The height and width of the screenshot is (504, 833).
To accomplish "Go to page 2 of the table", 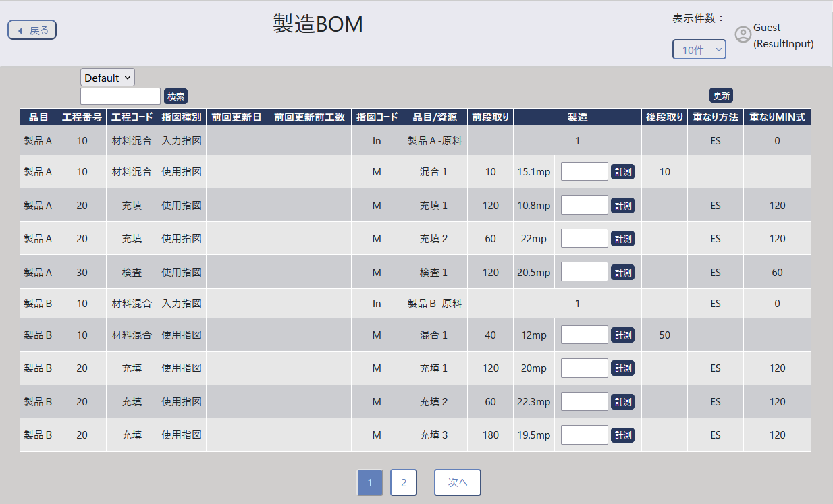I will pos(404,482).
